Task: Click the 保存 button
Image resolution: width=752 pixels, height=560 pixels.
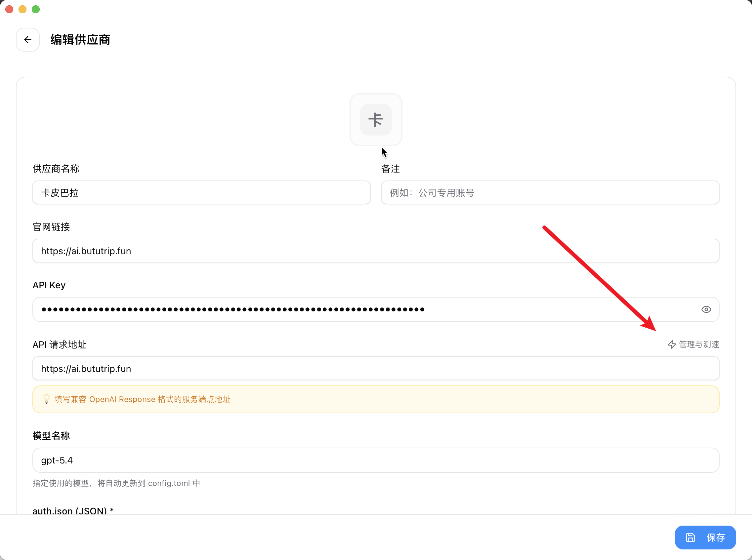Action: (705, 537)
